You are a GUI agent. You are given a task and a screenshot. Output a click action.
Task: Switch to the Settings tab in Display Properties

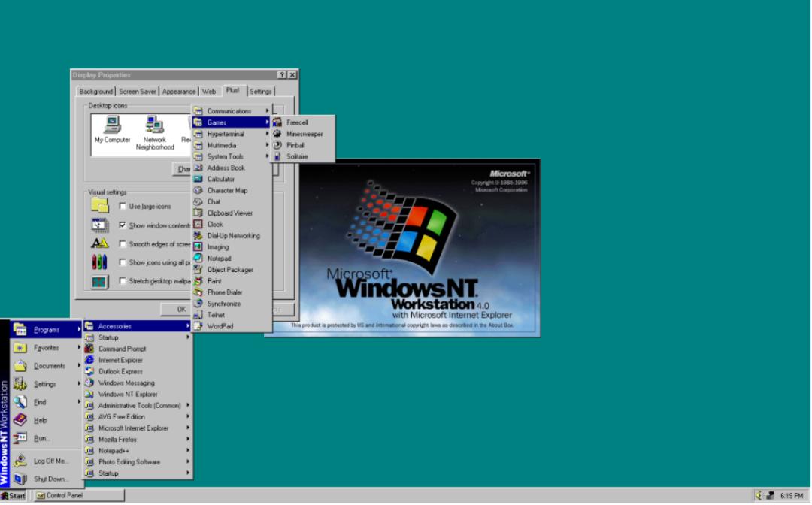pyautogui.click(x=260, y=91)
